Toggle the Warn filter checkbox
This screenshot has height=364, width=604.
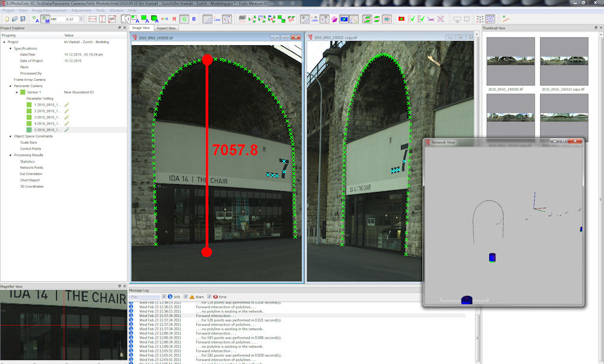[x=186, y=297]
